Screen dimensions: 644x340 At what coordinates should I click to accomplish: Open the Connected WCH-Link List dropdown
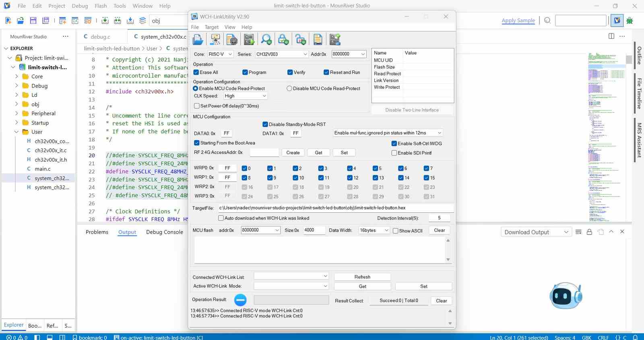pos(291,276)
